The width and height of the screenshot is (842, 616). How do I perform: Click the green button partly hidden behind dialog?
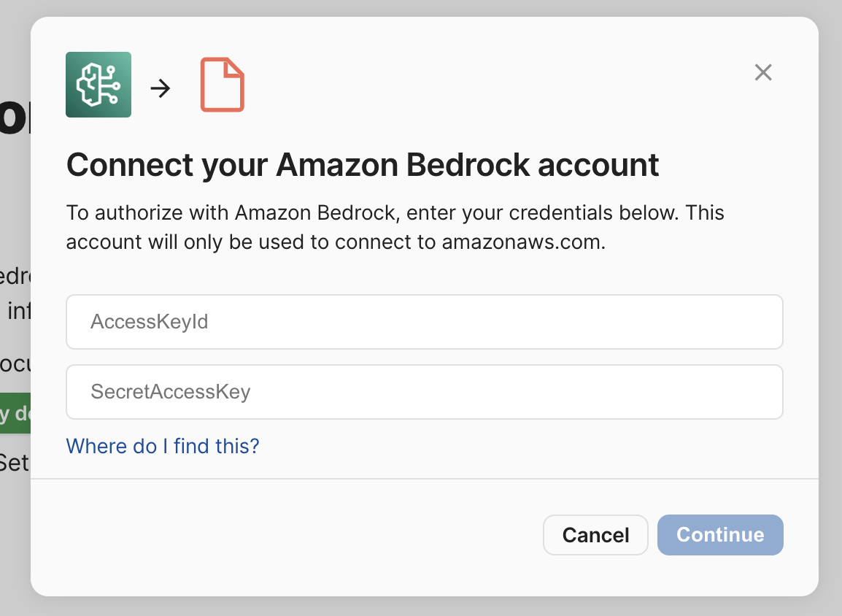15,414
